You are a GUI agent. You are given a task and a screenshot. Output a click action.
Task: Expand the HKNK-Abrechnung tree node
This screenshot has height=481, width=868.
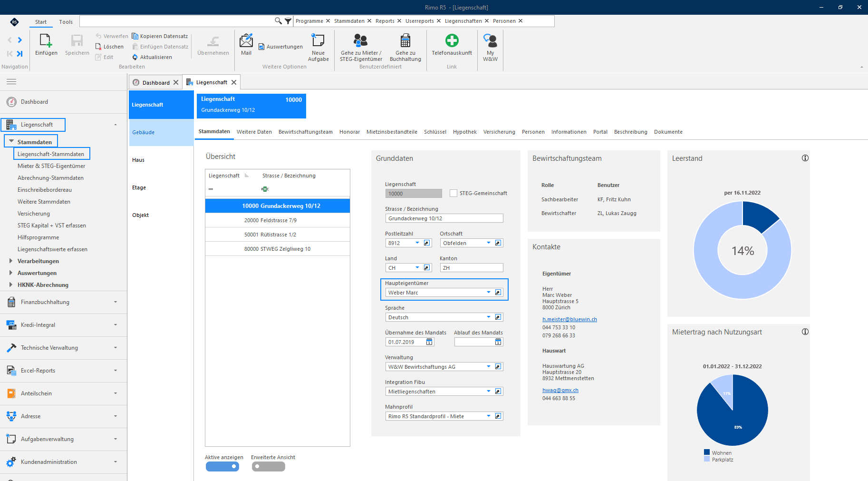11,285
